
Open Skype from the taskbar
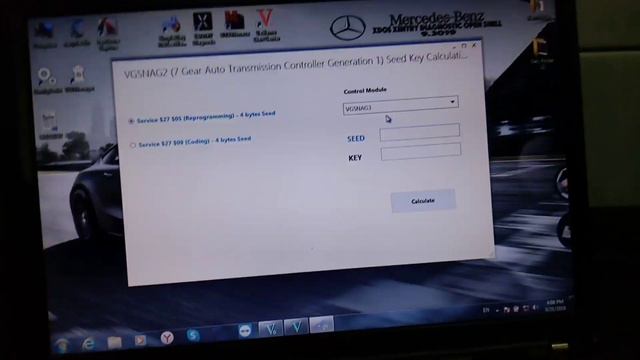[x=193, y=335]
